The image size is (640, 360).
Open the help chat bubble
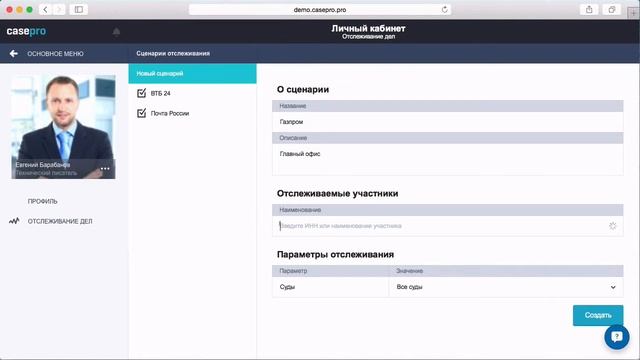[x=617, y=337]
